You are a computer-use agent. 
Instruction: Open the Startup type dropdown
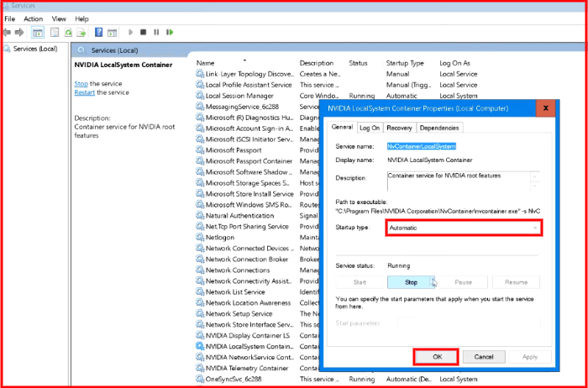(x=464, y=228)
